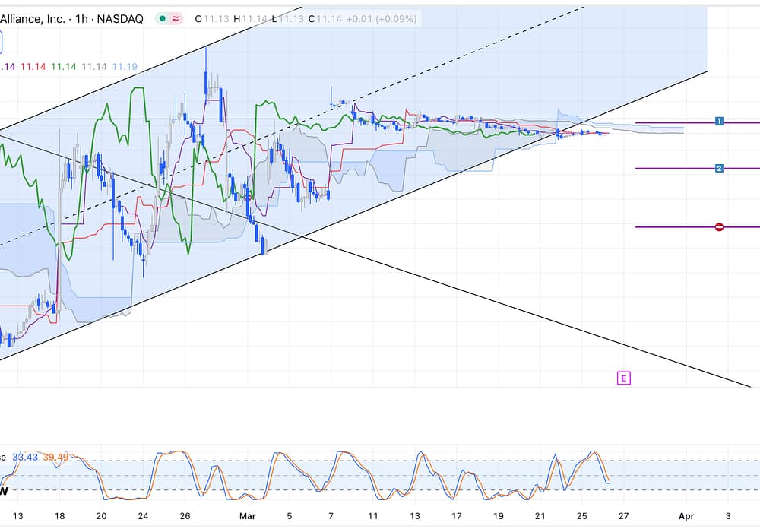Click the pink approximate-equal data icon
This screenshot has height=532, width=760.
tap(176, 19)
